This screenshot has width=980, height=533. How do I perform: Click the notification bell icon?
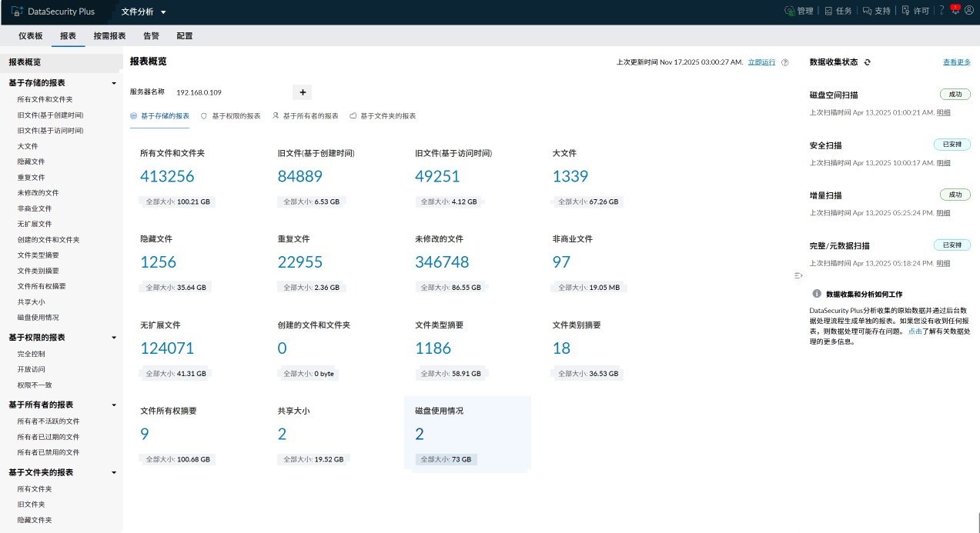tap(955, 11)
